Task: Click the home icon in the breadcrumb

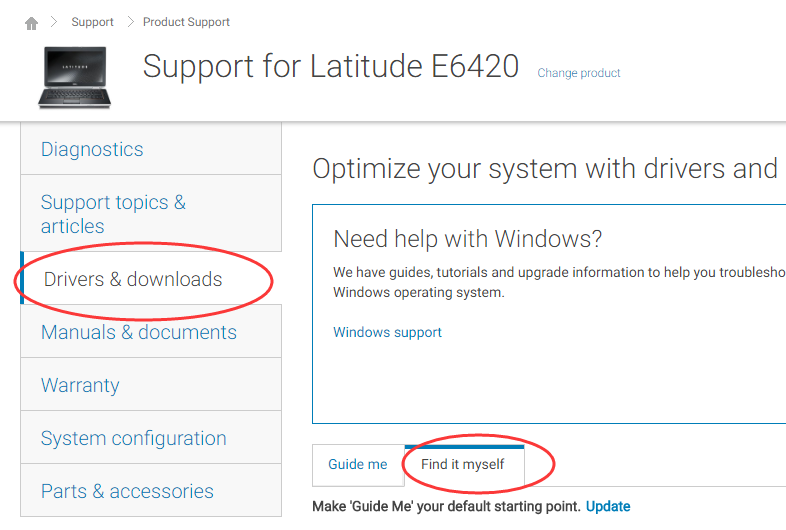Action: click(x=31, y=22)
